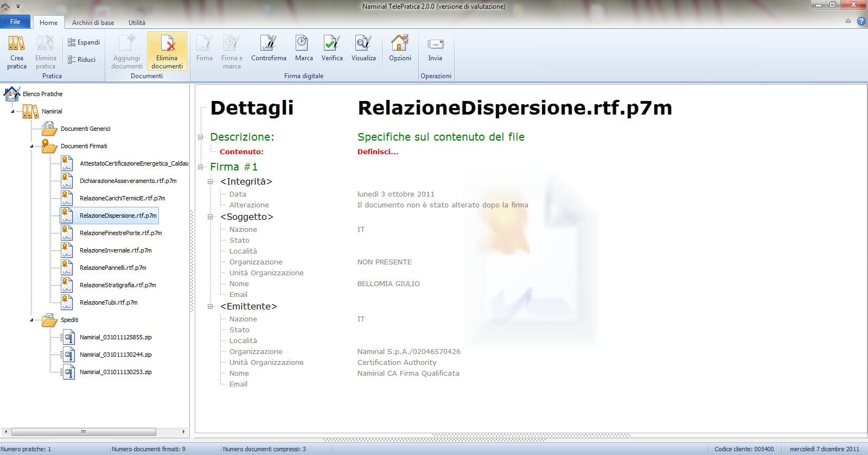Select RelazioneFinestrePorte.rtf.p7m
Screen dimensions: 868x455
tap(120, 233)
